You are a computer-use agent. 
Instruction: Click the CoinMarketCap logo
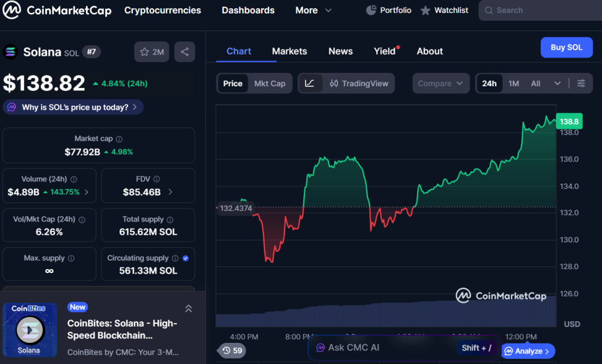point(57,10)
